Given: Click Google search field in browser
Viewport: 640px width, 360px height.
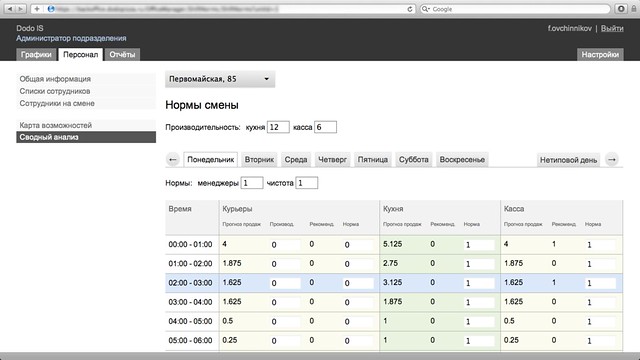Looking at the screenshot, I should coord(515,9).
